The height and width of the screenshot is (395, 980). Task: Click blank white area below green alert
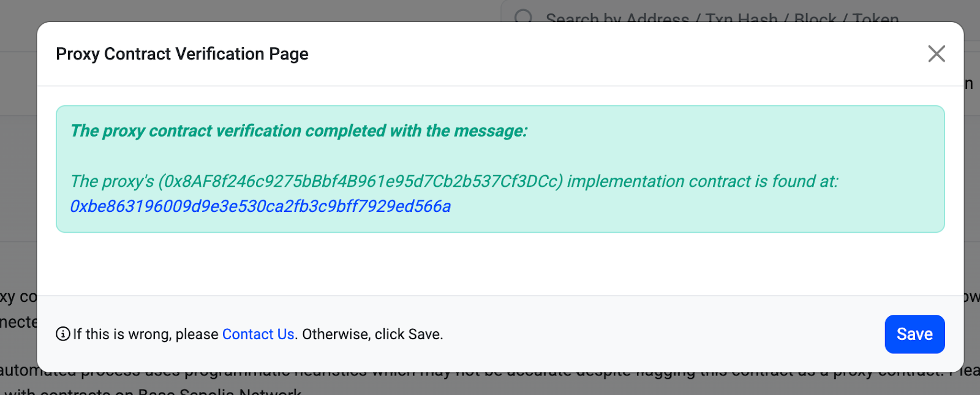(490, 263)
